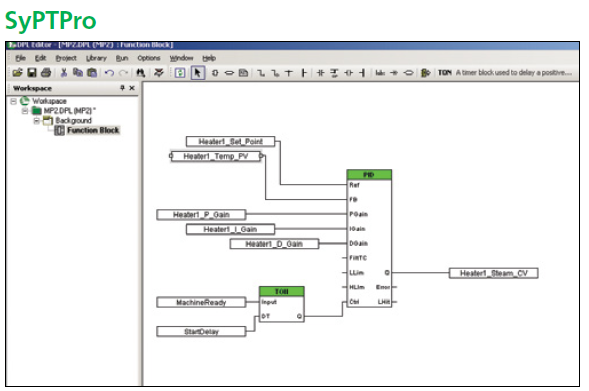Select the Heater1_P_Gain variable box

201,215
